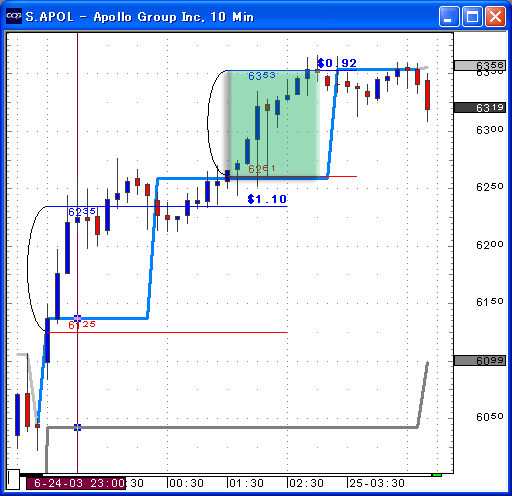Screen dimensions: 512x496
Task: Click the 6200 price axis label
Action: tap(489, 245)
